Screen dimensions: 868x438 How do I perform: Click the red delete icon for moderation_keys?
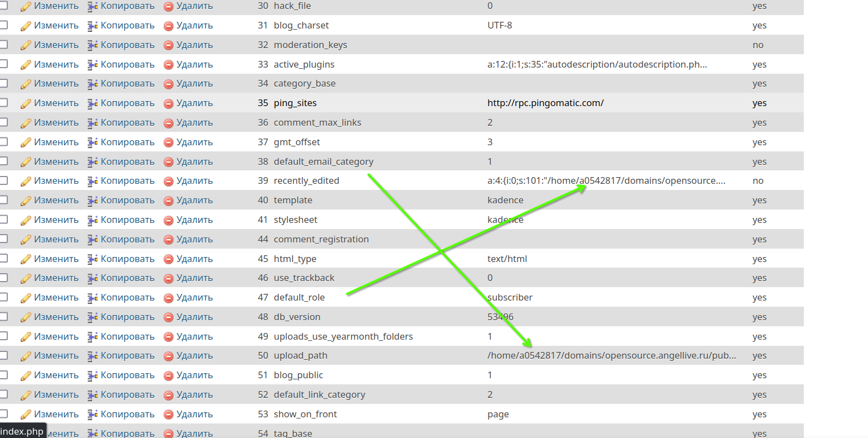tap(169, 45)
